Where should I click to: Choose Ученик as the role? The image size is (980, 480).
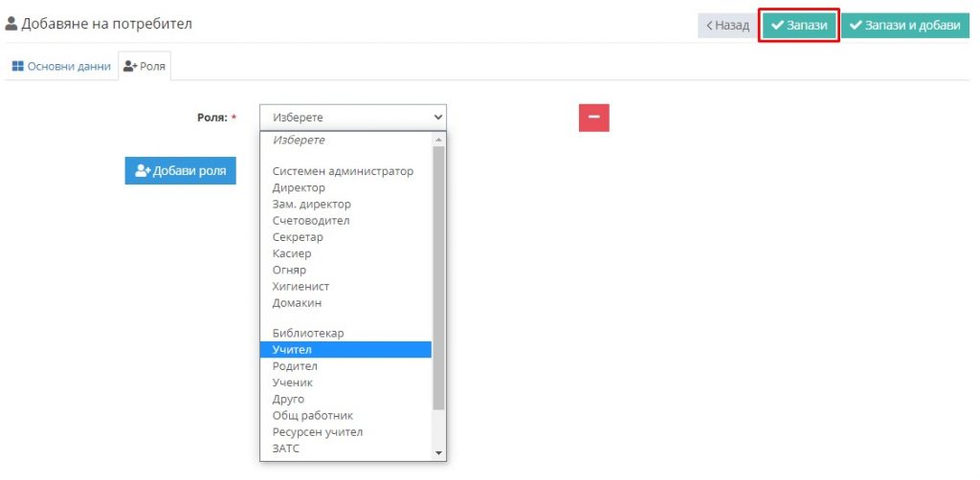[292, 382]
